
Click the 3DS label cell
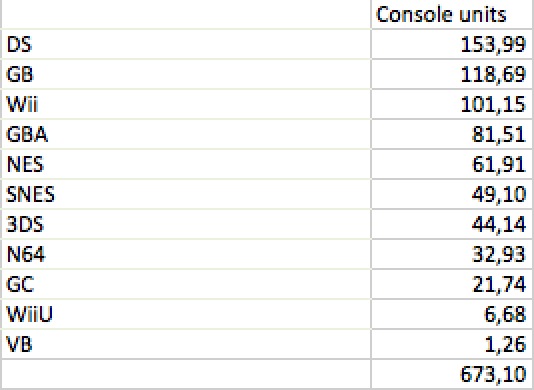point(186,224)
